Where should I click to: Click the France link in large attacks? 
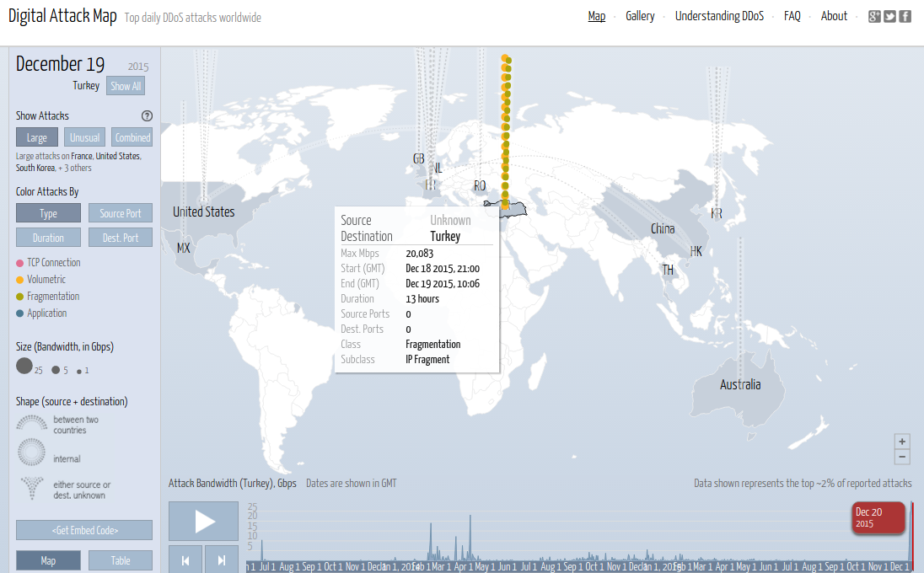(81, 156)
